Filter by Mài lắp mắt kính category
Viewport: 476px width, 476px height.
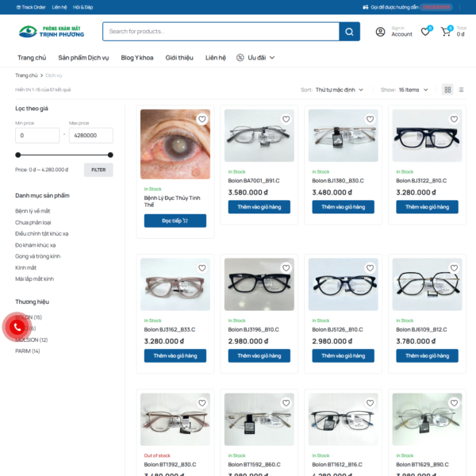pyautogui.click(x=35, y=278)
